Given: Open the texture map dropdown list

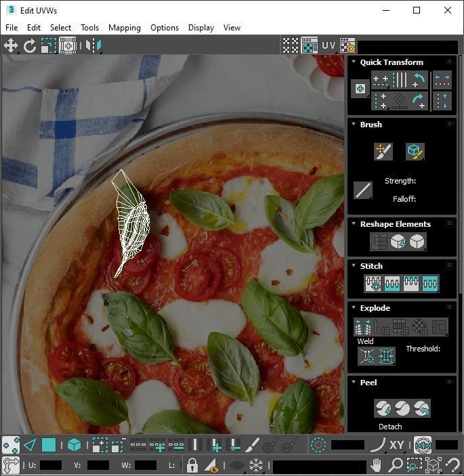Looking at the screenshot, I should tap(408, 47).
